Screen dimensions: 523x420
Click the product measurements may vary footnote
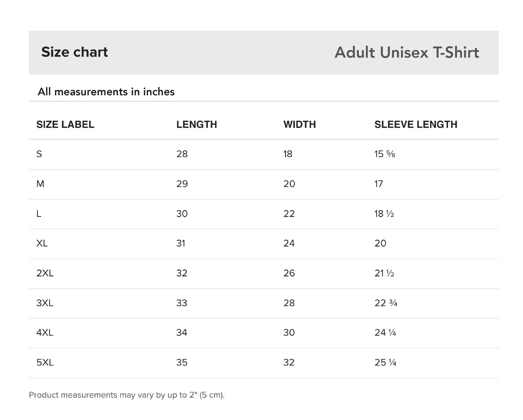[x=127, y=395]
